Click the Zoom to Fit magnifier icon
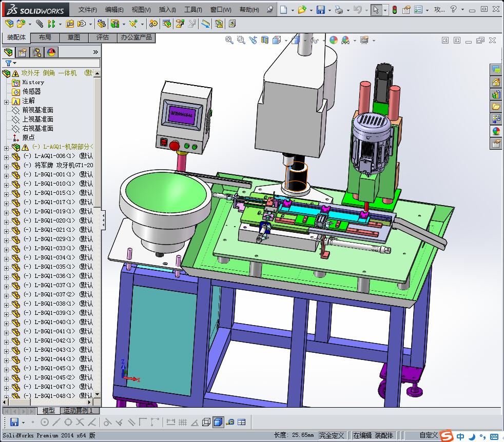Screen dimensions: 504x442 point(229,40)
